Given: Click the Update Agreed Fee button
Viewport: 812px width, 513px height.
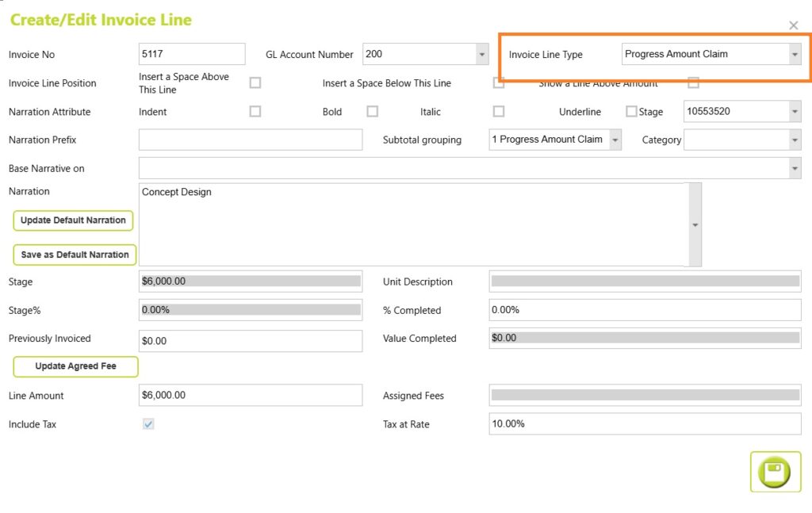Looking at the screenshot, I should [x=75, y=366].
